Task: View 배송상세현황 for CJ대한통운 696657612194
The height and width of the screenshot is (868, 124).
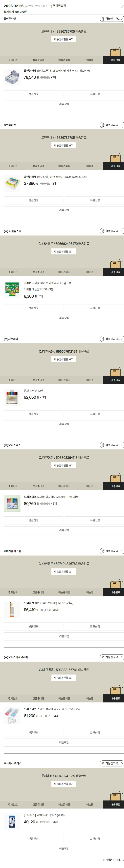Action: click(64, 360)
